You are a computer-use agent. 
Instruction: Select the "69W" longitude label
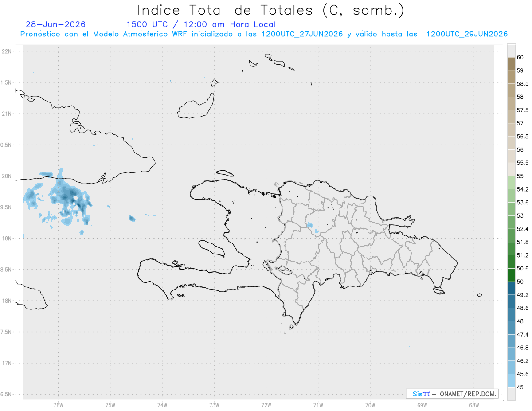pyautogui.click(x=422, y=405)
